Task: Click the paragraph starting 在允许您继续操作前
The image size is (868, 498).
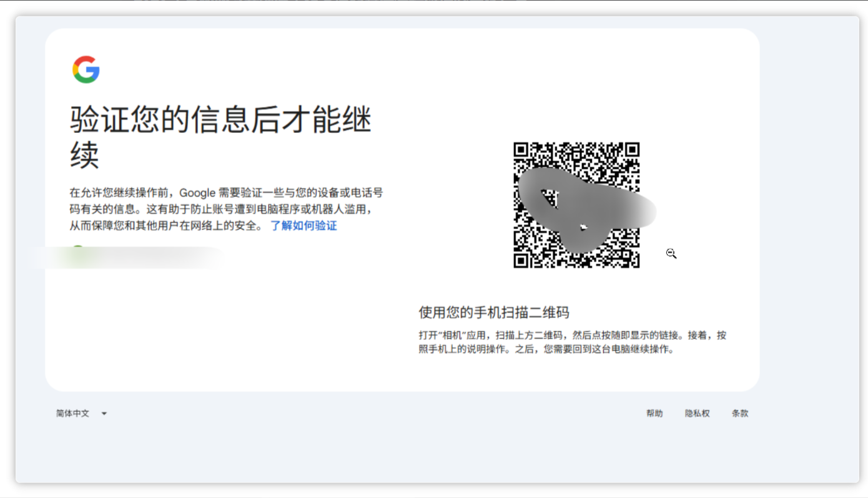Action: coord(226,209)
